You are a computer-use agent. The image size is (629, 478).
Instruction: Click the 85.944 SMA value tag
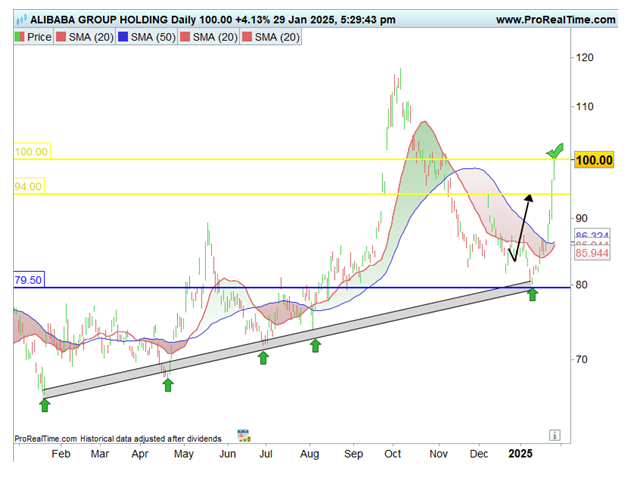[592, 253]
